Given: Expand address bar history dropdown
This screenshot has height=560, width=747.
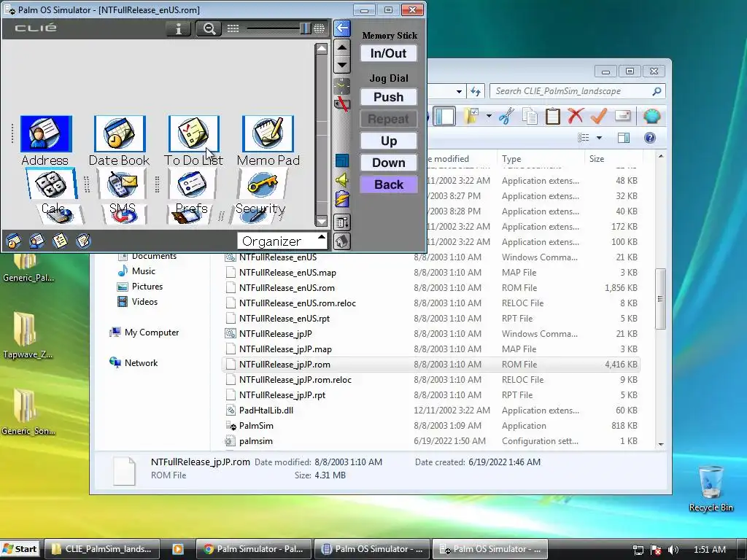Looking at the screenshot, I should coord(459,91).
